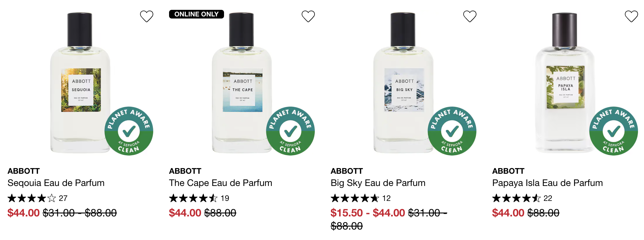Click Planet Aware Clean badge on Big Sky
644x240 pixels.
point(452,131)
